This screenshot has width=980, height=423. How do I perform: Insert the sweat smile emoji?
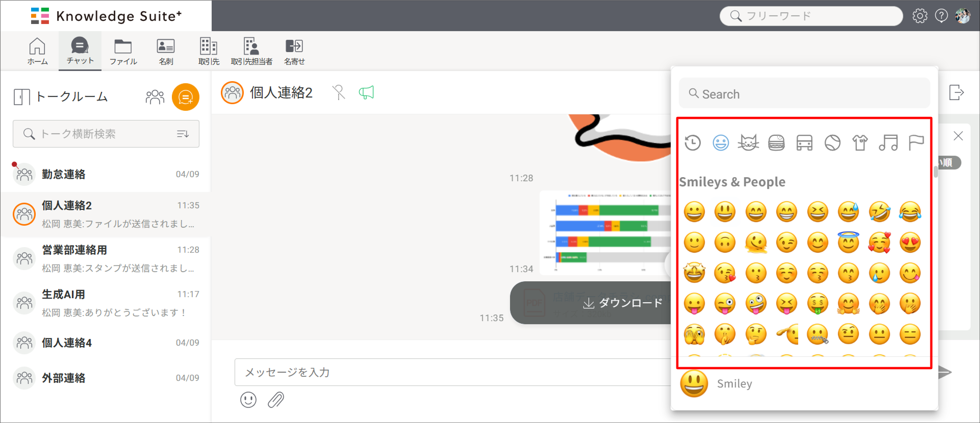click(848, 212)
